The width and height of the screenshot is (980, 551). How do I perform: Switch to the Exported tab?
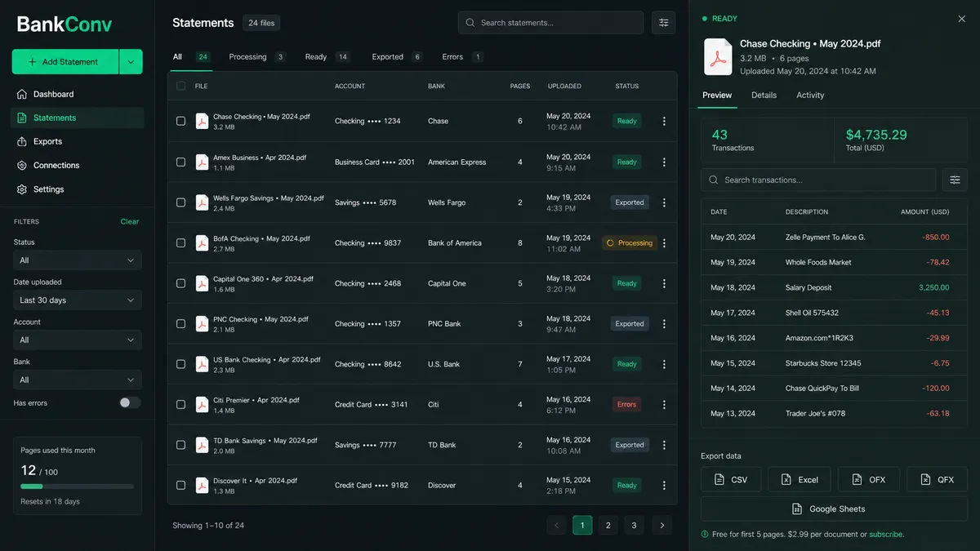(397, 57)
